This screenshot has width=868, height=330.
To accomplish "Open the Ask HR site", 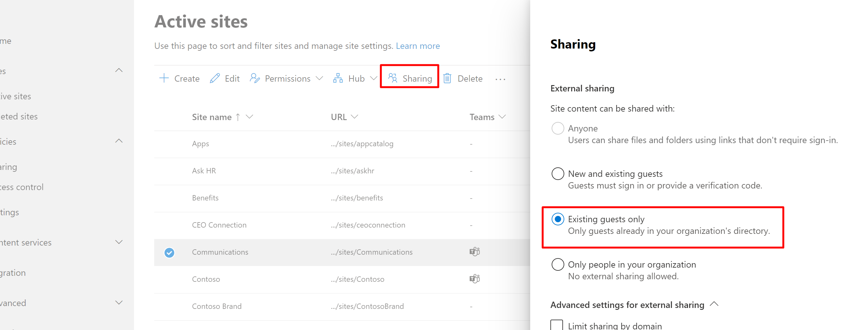I will 204,171.
